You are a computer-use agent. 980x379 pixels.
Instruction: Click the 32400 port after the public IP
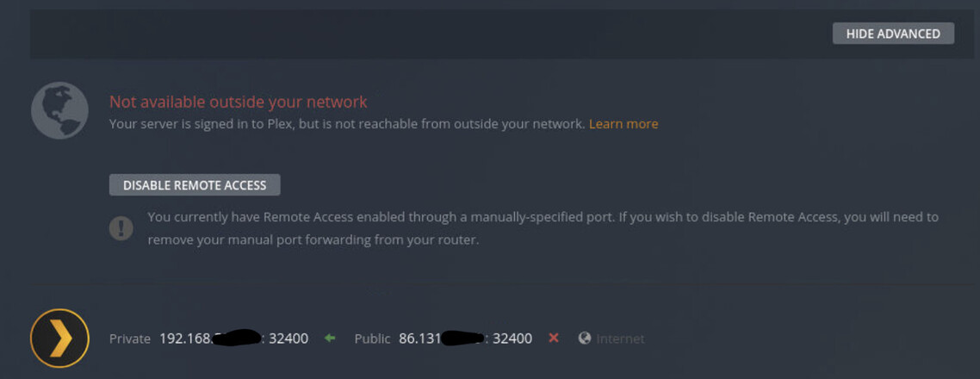point(512,339)
